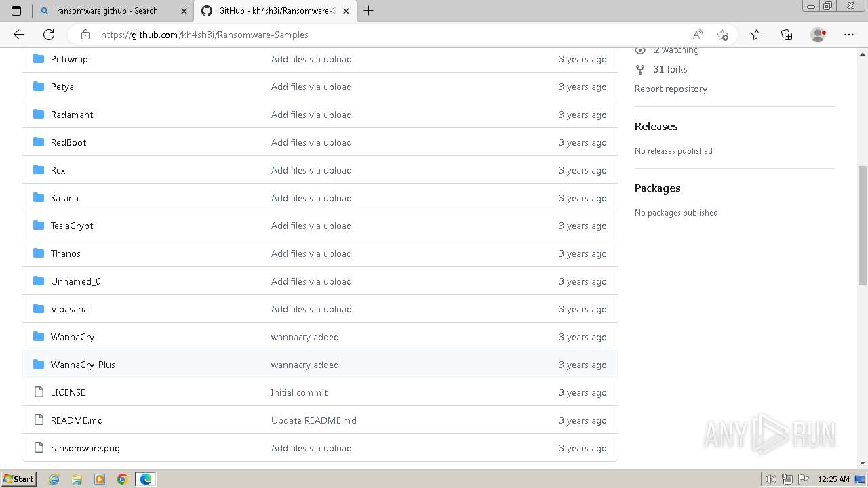Click folder icon next to Satana

point(39,198)
